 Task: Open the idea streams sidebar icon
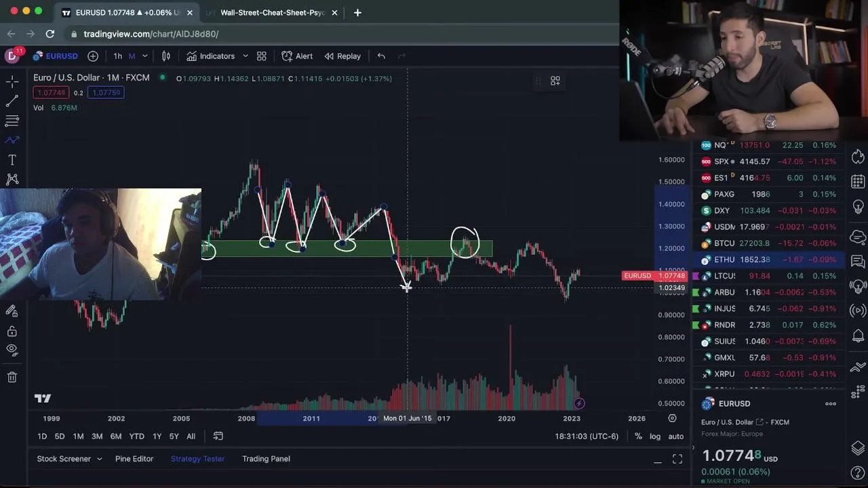[x=858, y=286]
